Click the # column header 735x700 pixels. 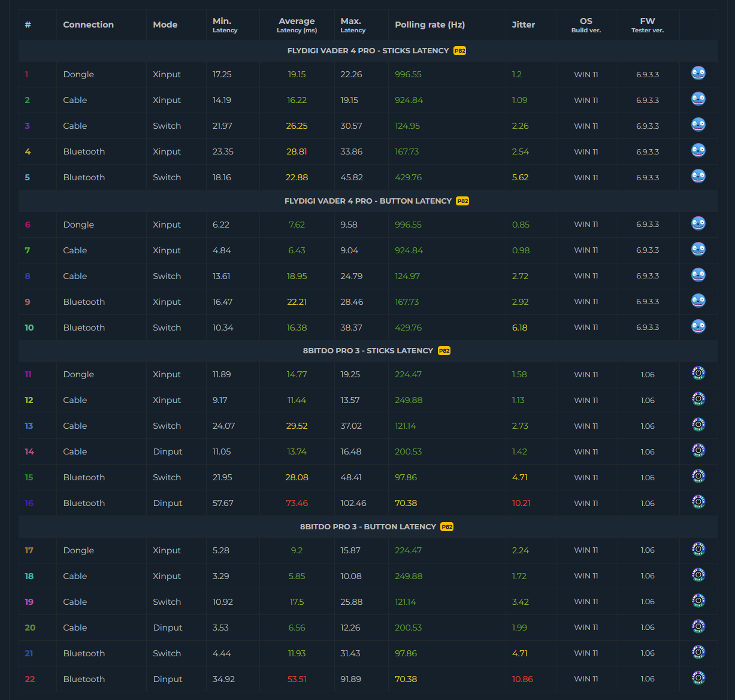[x=28, y=25]
